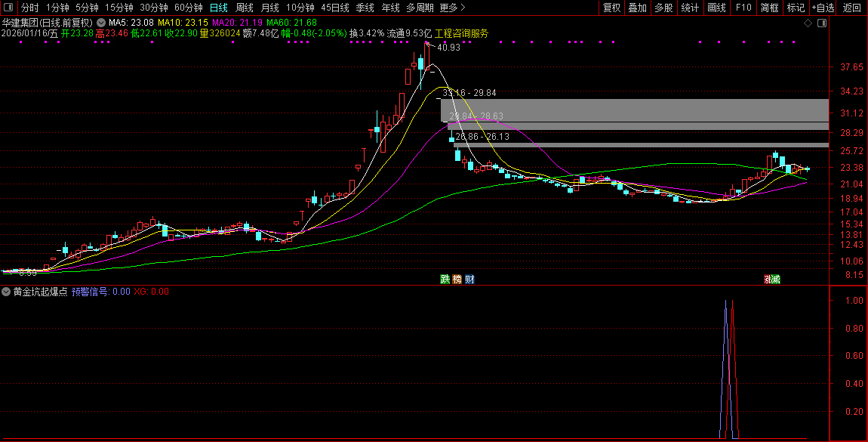The height and width of the screenshot is (442, 868).
Task: Select the 分时 intraday tab
Action: [x=29, y=8]
